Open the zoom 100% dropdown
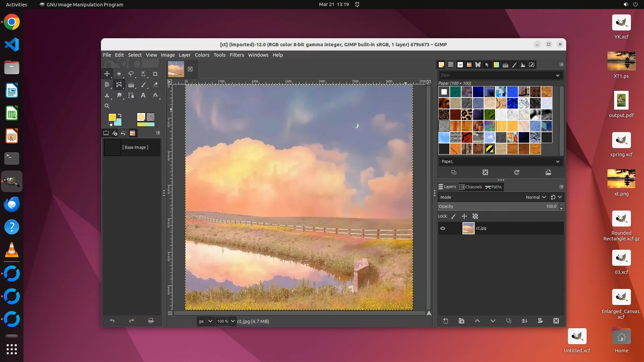This screenshot has width=644, height=362. 232,321
